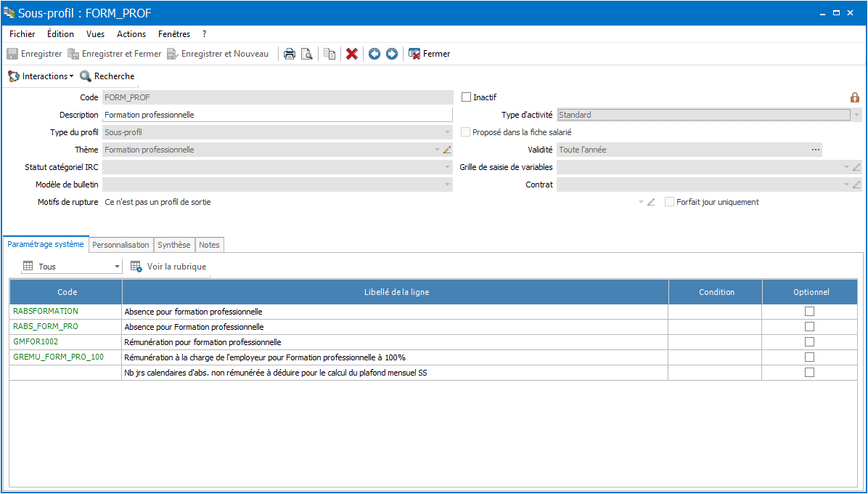Click the Optionnel column header

[x=810, y=292]
